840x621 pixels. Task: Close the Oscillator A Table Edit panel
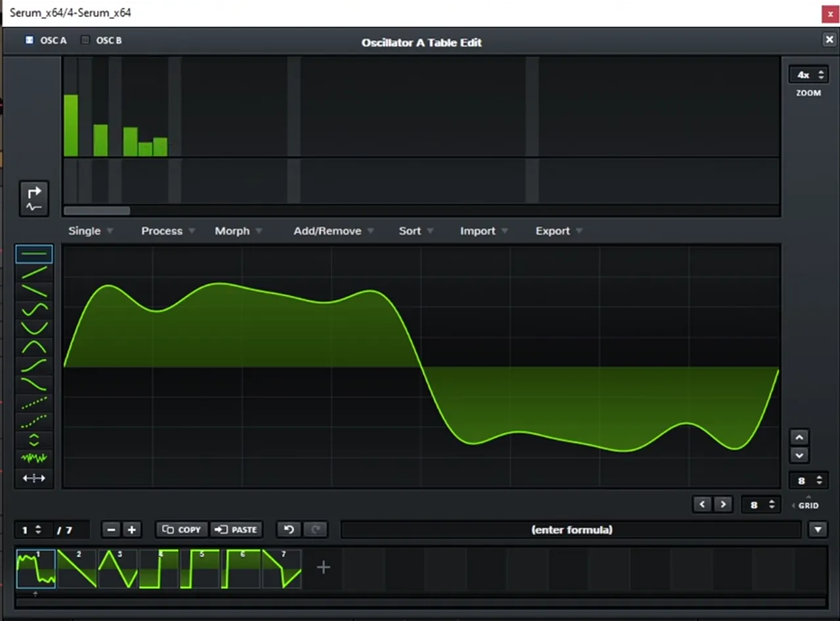click(x=829, y=40)
